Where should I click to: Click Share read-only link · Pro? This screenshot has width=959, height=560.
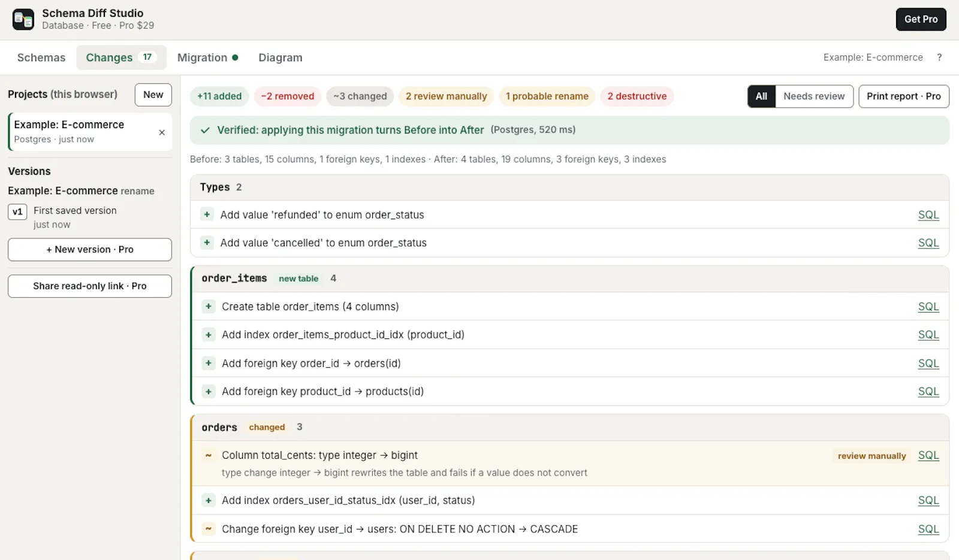[90, 286]
